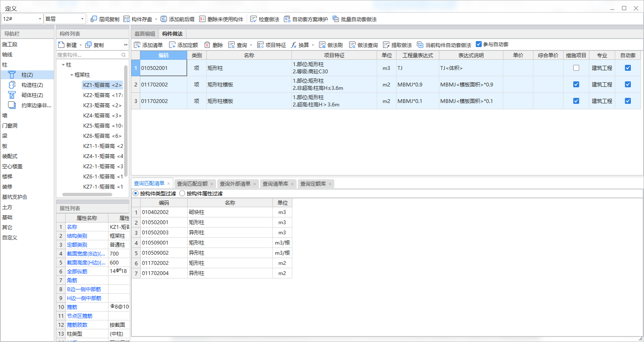
Task: Open 换算 dropdown arrow
Action: pyautogui.click(x=313, y=45)
